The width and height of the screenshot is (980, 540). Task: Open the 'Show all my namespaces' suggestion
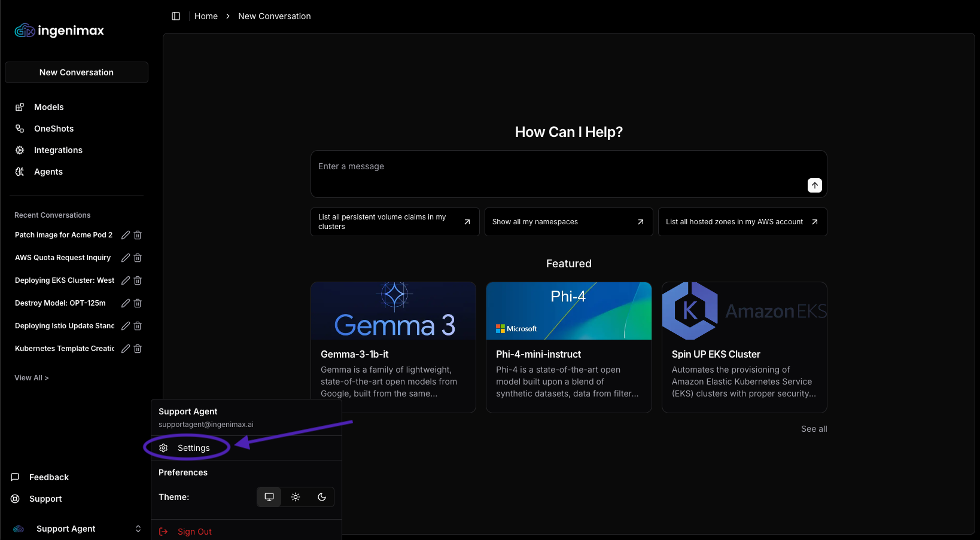coord(568,222)
